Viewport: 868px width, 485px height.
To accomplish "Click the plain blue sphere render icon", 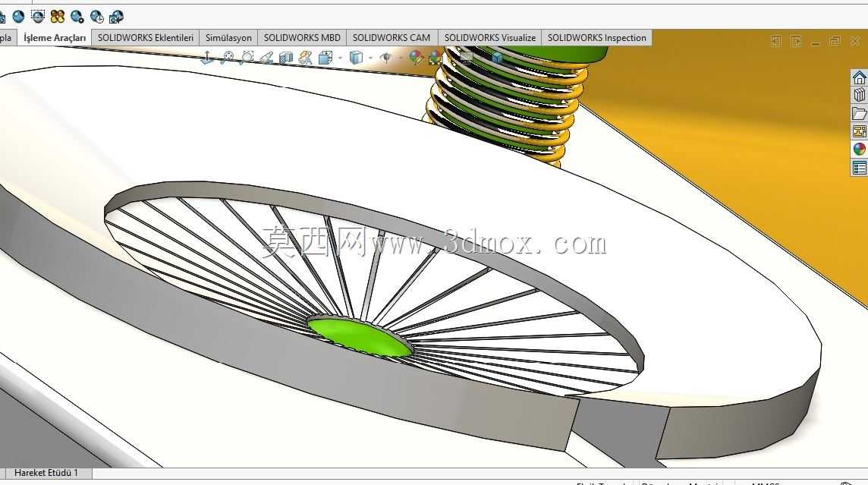I will (x=18, y=17).
